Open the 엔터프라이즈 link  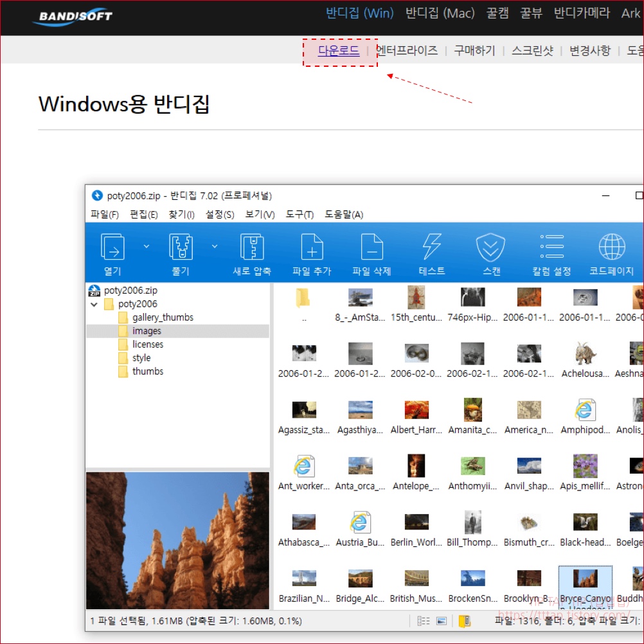click(407, 51)
